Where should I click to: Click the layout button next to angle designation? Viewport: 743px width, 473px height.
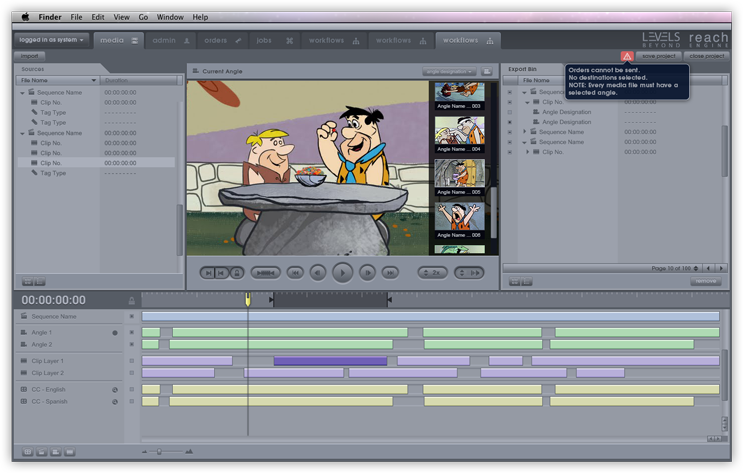tap(486, 72)
